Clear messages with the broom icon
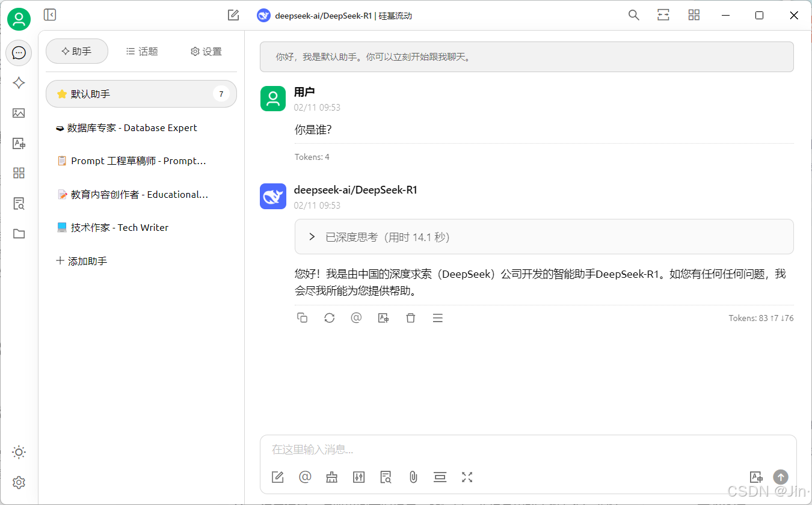 (x=332, y=477)
